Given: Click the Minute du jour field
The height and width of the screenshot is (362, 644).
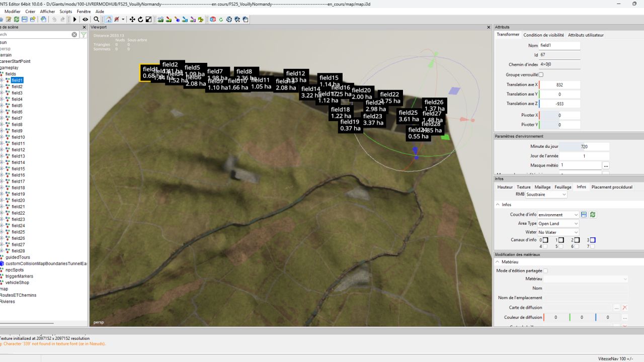Looking at the screenshot, I should click(x=584, y=147).
